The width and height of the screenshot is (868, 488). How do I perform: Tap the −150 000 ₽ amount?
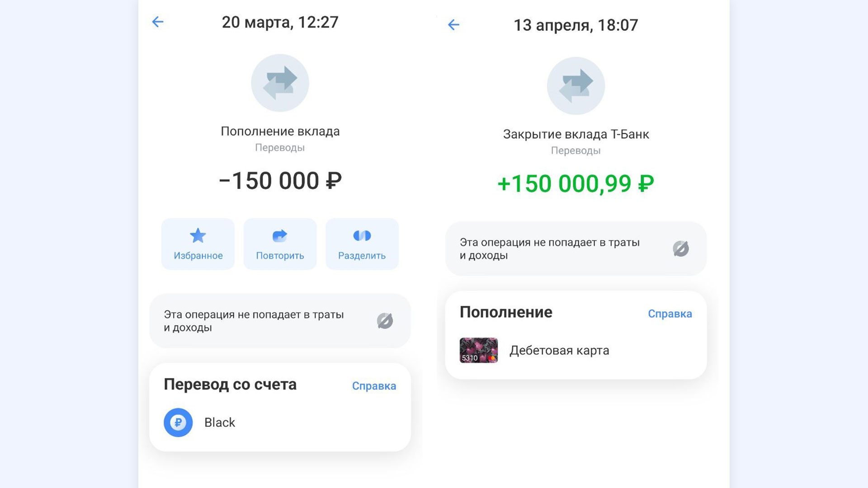point(280,181)
